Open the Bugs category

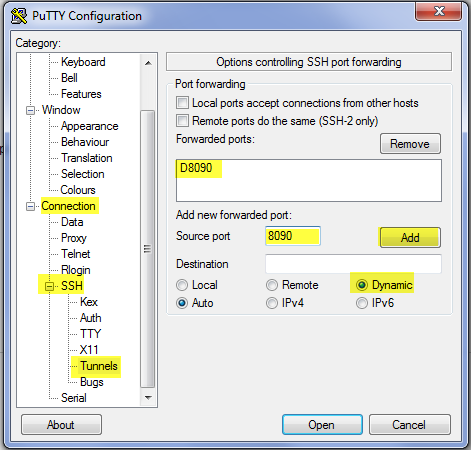(92, 382)
